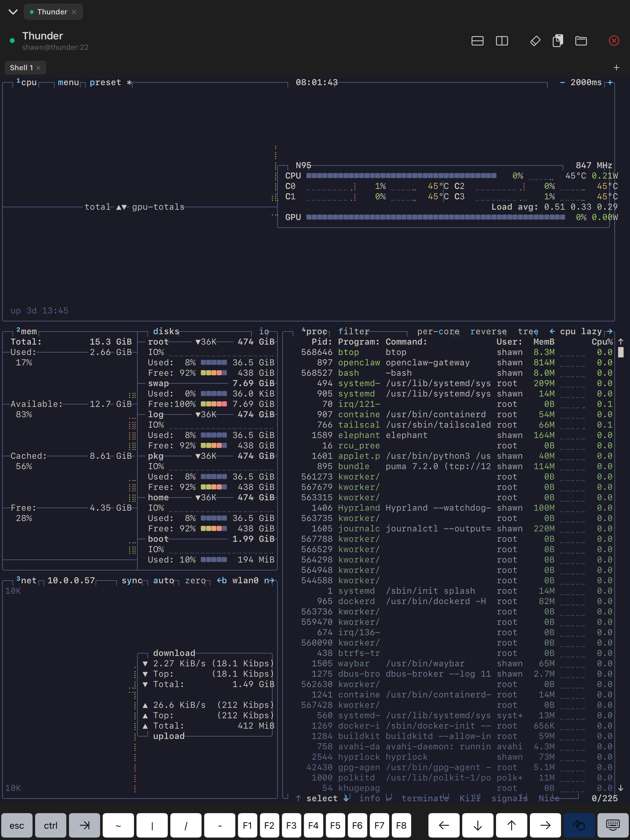This screenshot has width=630, height=840.
Task: Open the SFTP folder browser icon
Action: pyautogui.click(x=581, y=41)
